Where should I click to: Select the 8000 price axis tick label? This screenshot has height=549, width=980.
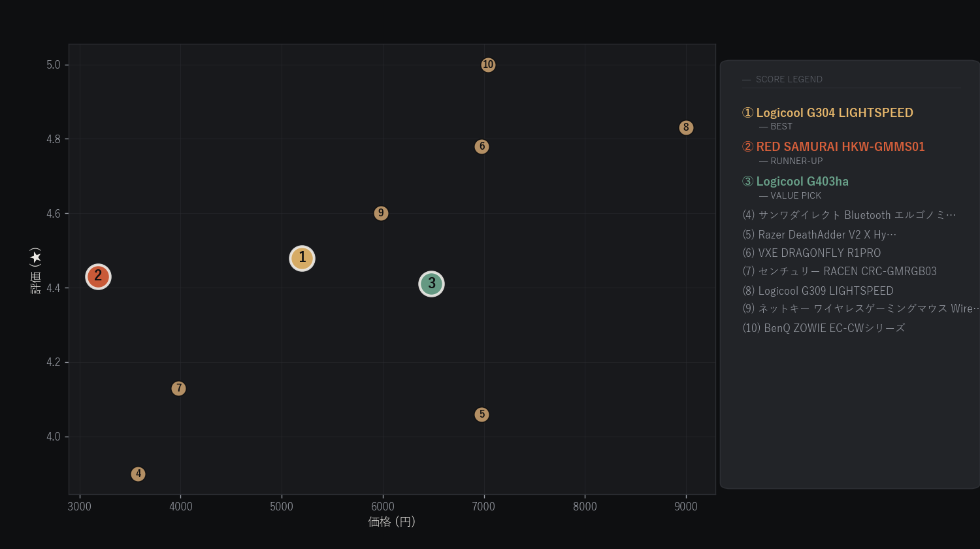(x=585, y=507)
